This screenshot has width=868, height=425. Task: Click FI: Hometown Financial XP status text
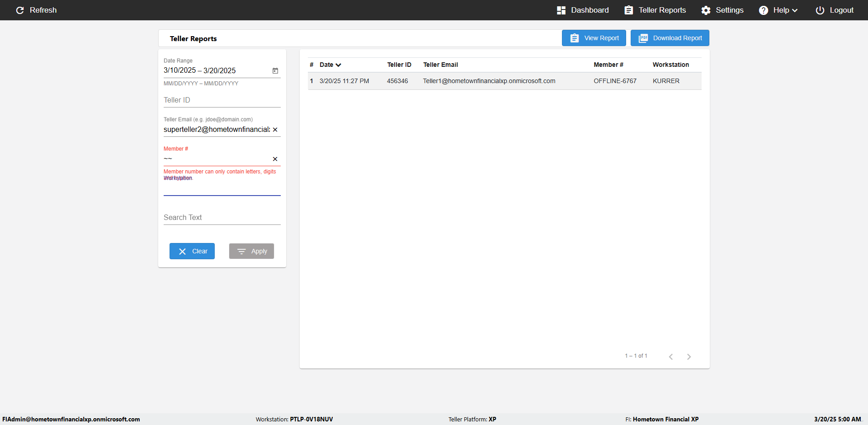(x=662, y=420)
